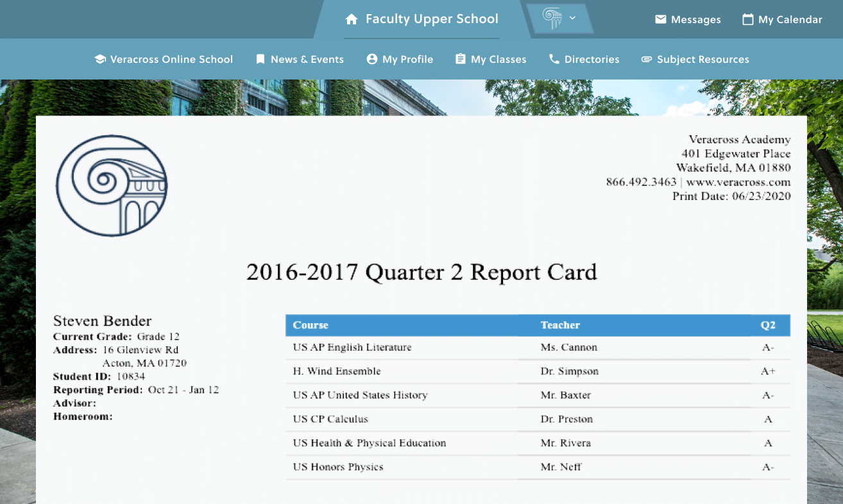Click the graduation cap icon
The image size is (843, 504).
point(99,59)
